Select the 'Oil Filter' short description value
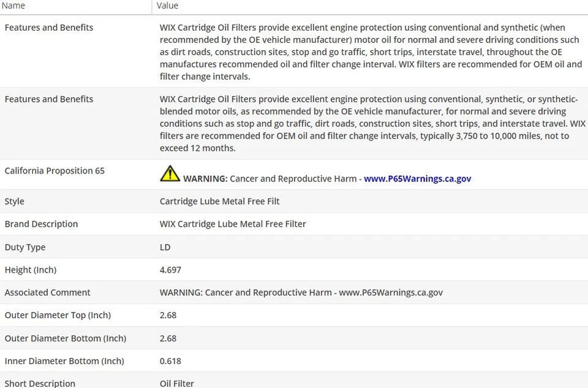The image size is (588, 388). click(177, 384)
